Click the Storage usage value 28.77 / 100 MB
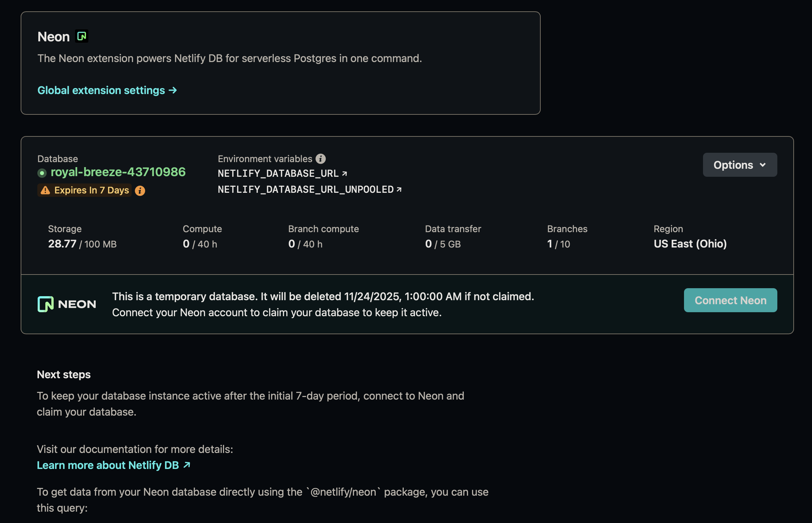Screen dimensions: 812x523 tap(82, 244)
